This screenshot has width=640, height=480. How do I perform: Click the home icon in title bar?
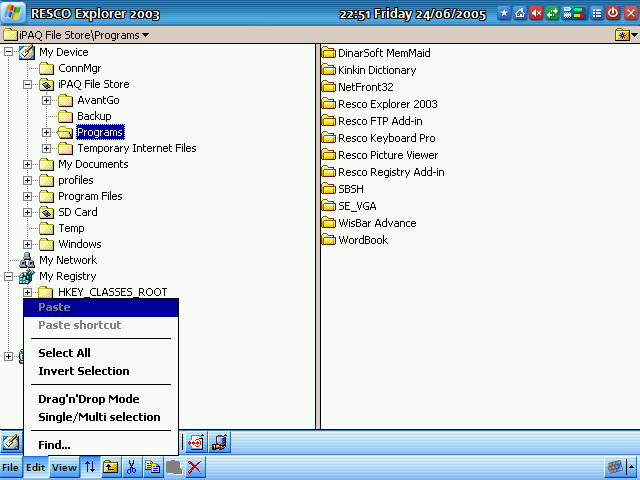tap(520, 13)
